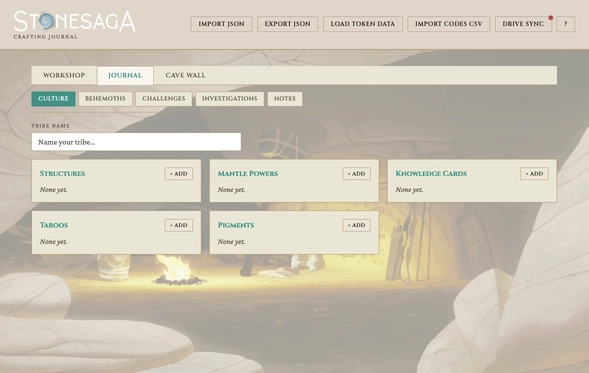Open the Challenges section
The image size is (589, 373).
pos(164,98)
